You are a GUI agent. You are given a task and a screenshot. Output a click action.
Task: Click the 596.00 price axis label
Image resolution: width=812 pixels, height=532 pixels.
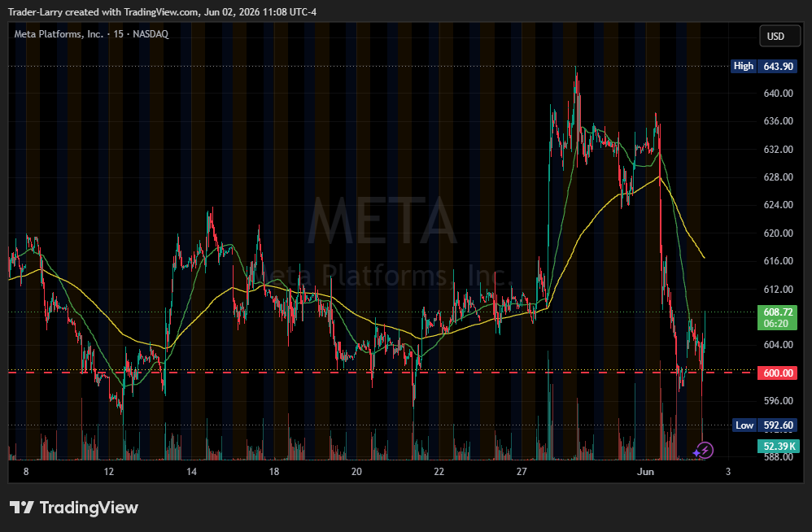pyautogui.click(x=779, y=400)
